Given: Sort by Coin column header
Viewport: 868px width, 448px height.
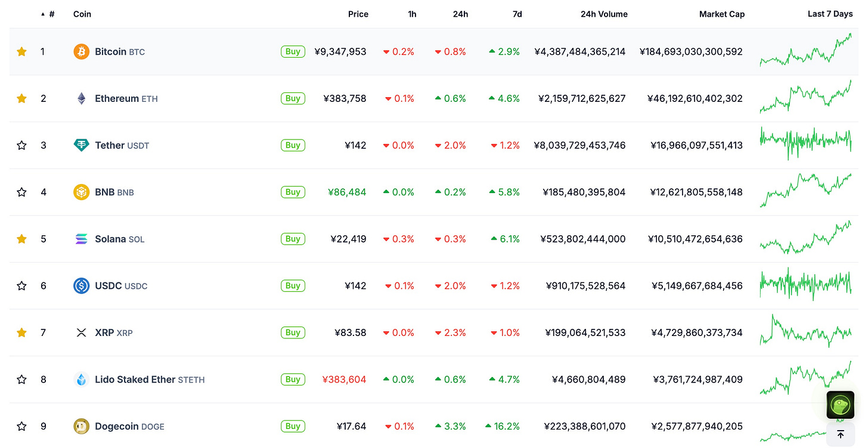Looking at the screenshot, I should pyautogui.click(x=82, y=14).
